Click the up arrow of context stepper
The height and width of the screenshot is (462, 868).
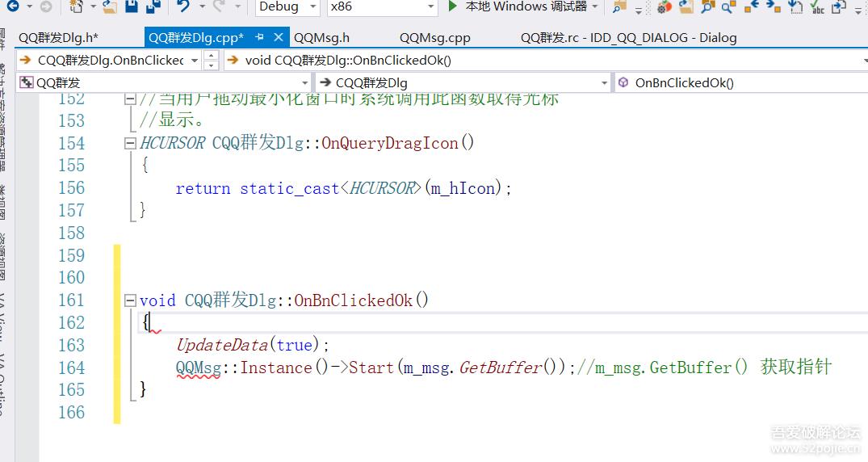(x=211, y=56)
